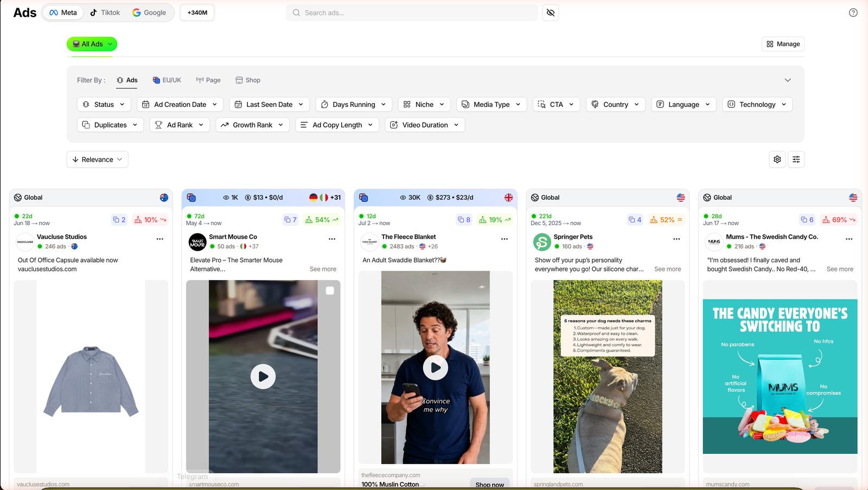Collapse the filter panel chevron
The width and height of the screenshot is (868, 490).
pyautogui.click(x=788, y=80)
